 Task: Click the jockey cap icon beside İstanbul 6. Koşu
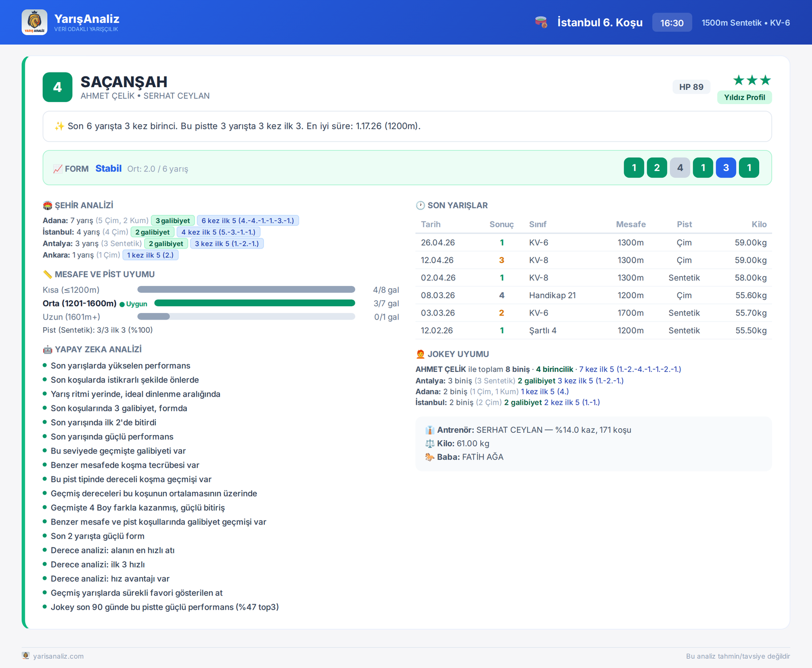point(541,22)
